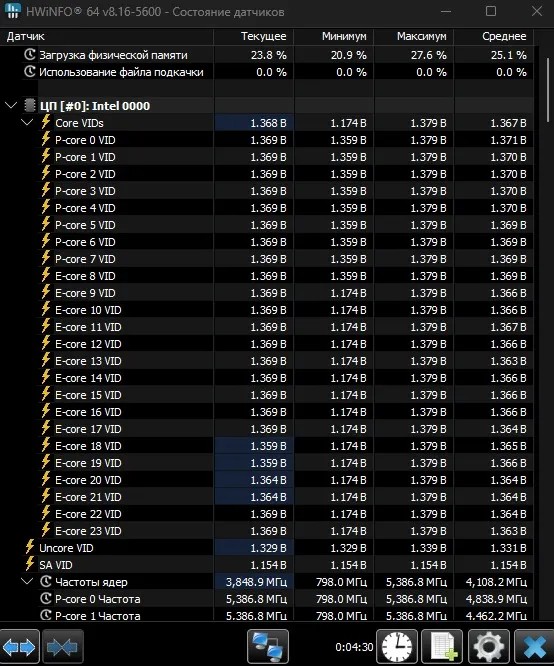Click the elapsed time 0:04:30 readout
The image size is (554, 666).
coord(354,647)
